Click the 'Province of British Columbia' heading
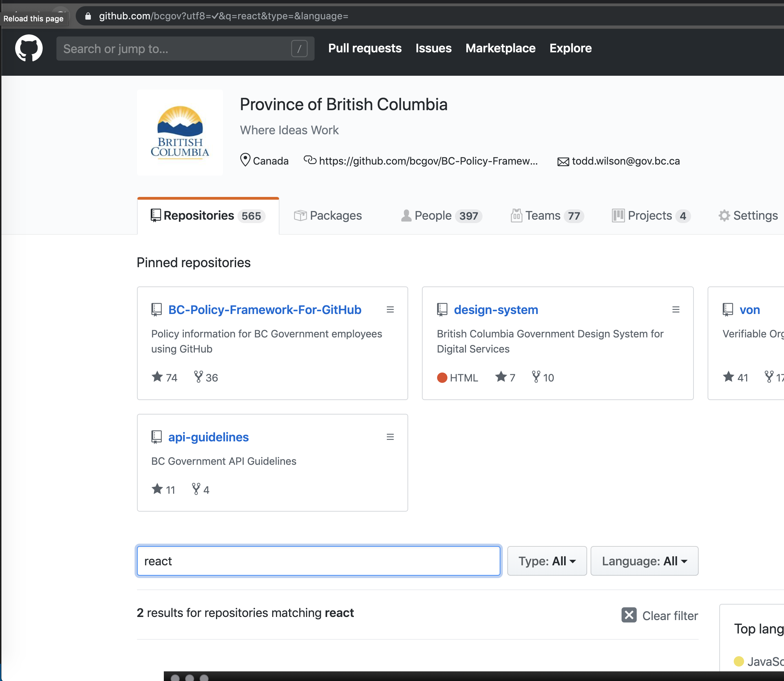784x681 pixels. (344, 105)
